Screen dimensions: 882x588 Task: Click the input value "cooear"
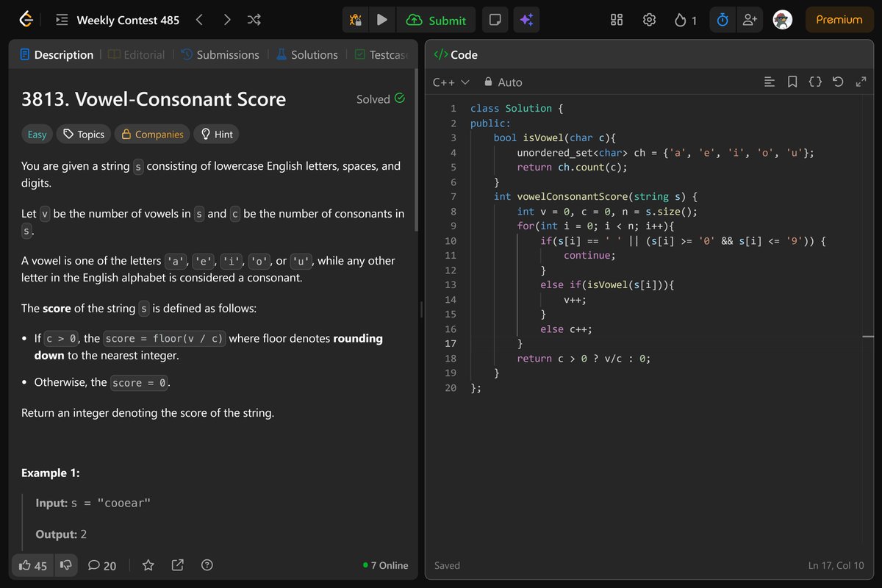[x=123, y=503]
